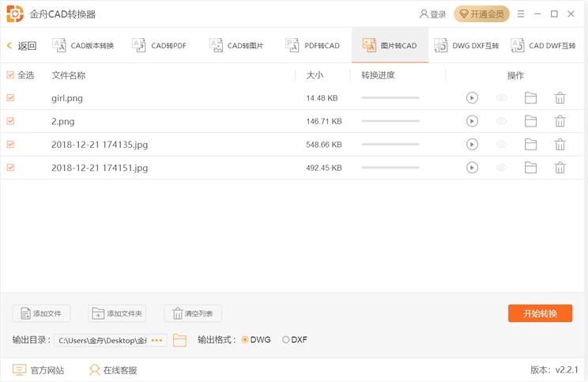
Task: Click 添加文件 to add files
Action: 41,313
